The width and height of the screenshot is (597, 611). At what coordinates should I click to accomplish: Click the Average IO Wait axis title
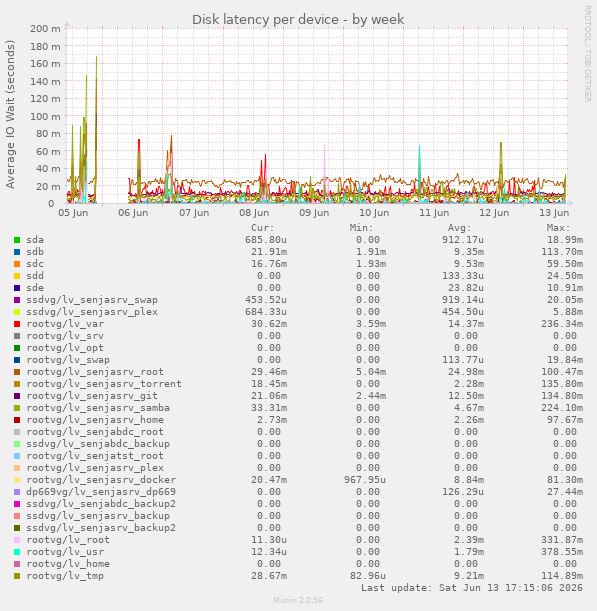click(x=11, y=114)
